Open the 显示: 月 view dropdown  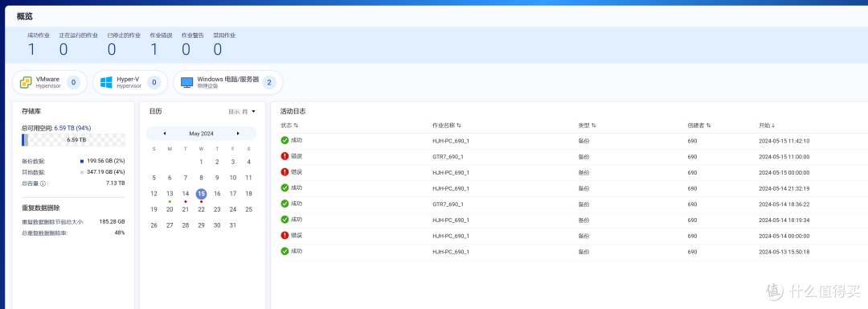(x=242, y=111)
